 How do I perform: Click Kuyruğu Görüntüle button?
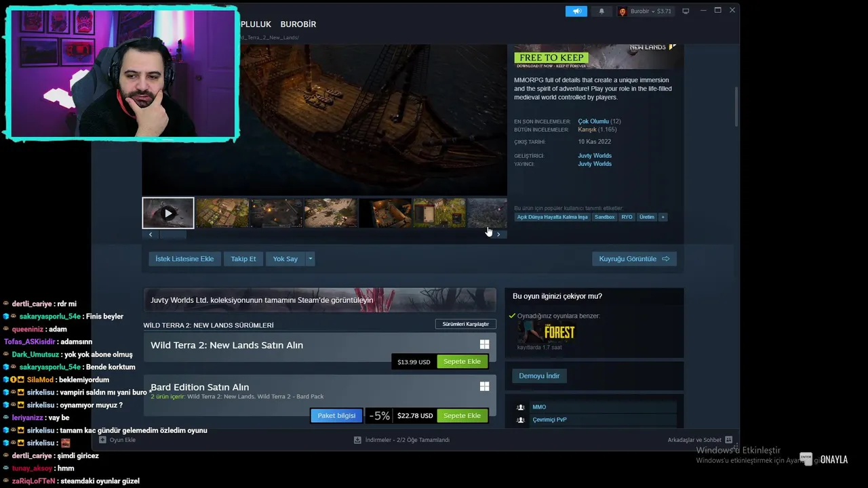pyautogui.click(x=634, y=259)
